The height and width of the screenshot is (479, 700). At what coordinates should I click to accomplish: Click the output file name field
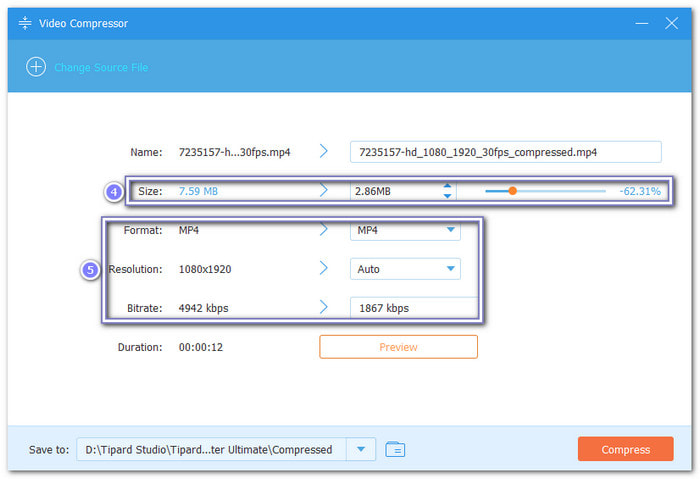click(505, 151)
